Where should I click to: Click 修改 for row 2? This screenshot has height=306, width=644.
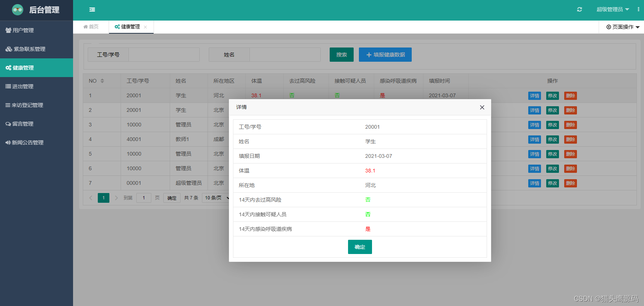pyautogui.click(x=553, y=110)
